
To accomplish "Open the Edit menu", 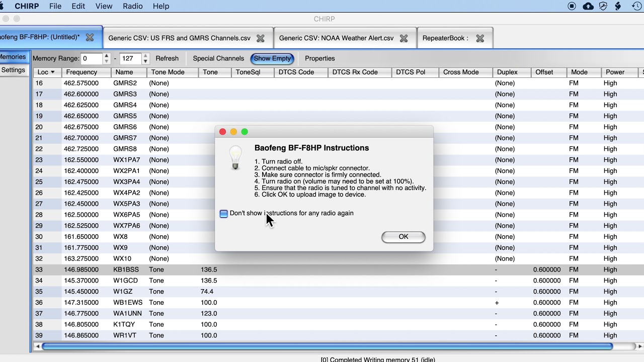I will [x=78, y=6].
